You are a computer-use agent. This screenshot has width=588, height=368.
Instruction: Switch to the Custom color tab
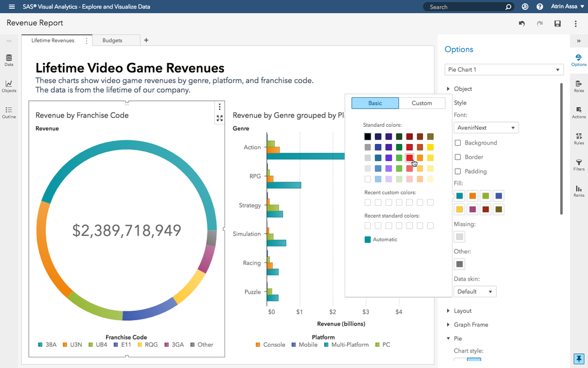click(421, 103)
